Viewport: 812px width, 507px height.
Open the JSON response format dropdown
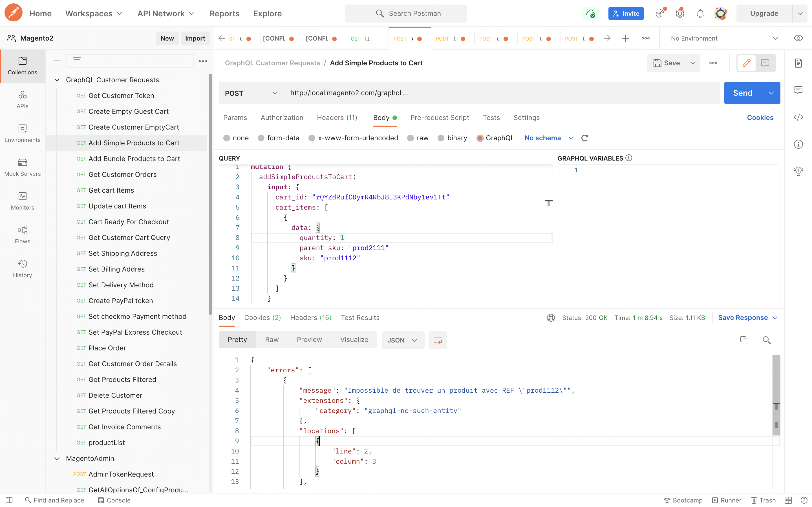click(402, 340)
